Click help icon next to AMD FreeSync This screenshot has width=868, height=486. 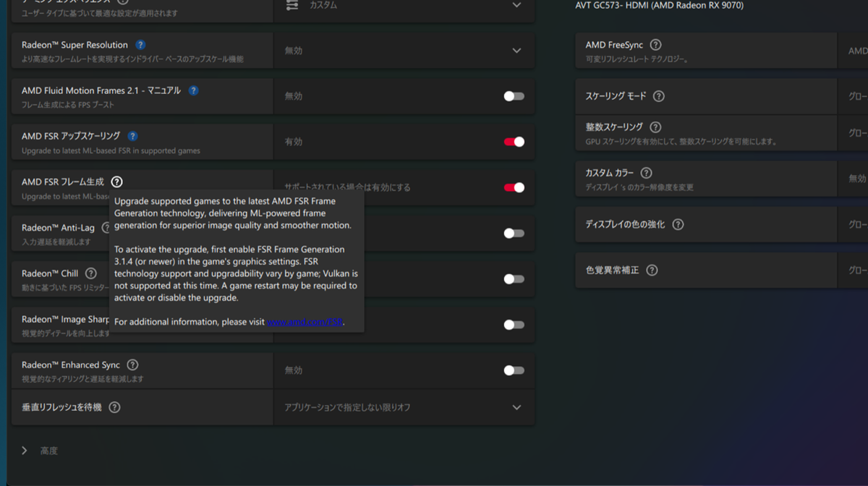(x=656, y=45)
